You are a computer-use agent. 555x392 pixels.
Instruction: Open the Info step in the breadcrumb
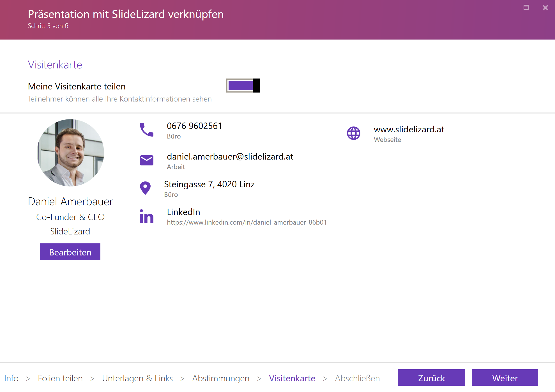pos(11,378)
